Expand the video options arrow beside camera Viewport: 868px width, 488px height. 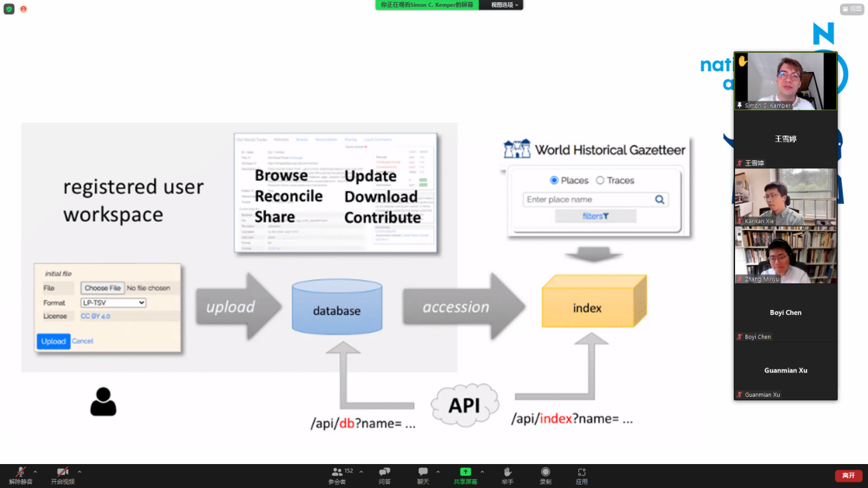79,472
